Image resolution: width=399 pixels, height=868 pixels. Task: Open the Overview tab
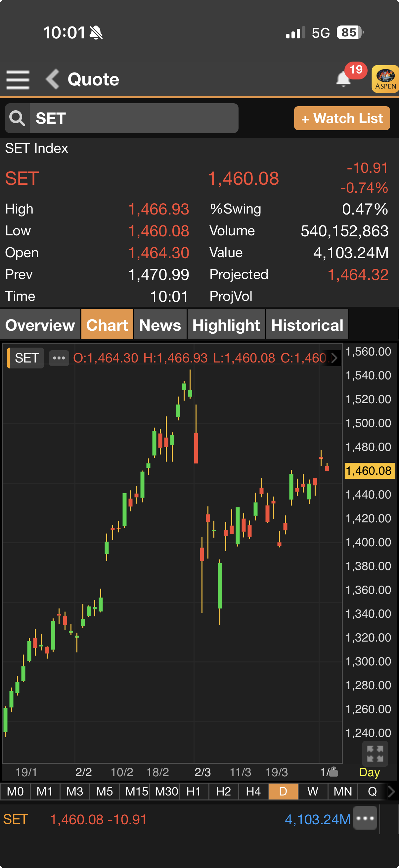(40, 325)
